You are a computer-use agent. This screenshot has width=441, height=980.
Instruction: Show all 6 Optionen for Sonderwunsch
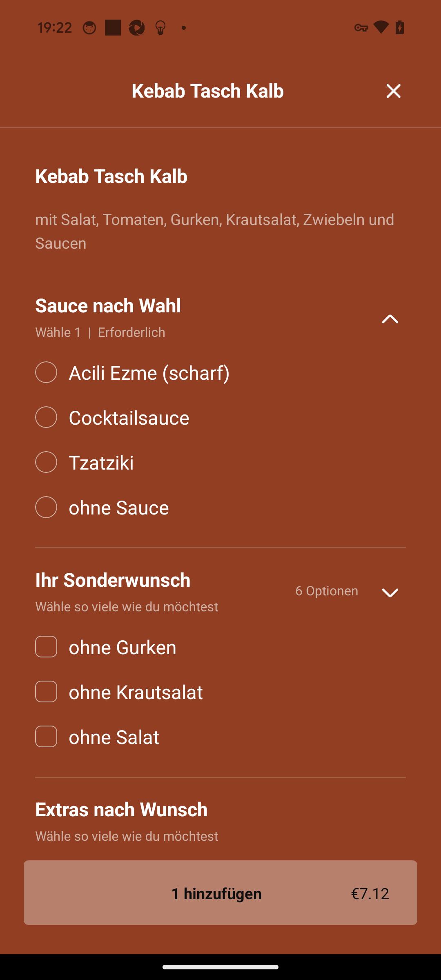(x=327, y=591)
